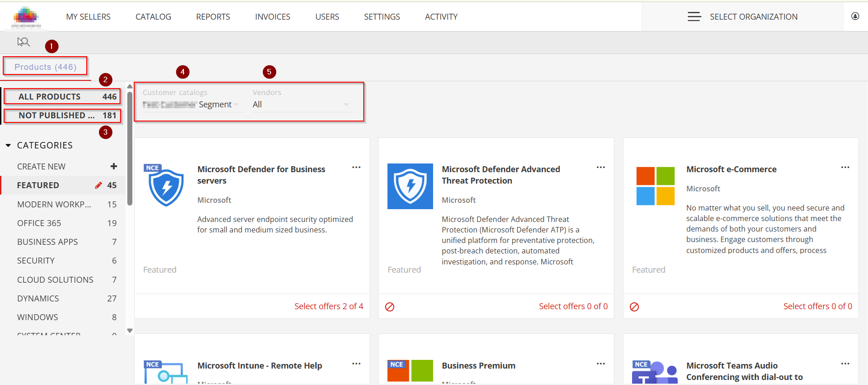Click the Defender Advanced Threat Protection blue shield logo

click(x=410, y=186)
